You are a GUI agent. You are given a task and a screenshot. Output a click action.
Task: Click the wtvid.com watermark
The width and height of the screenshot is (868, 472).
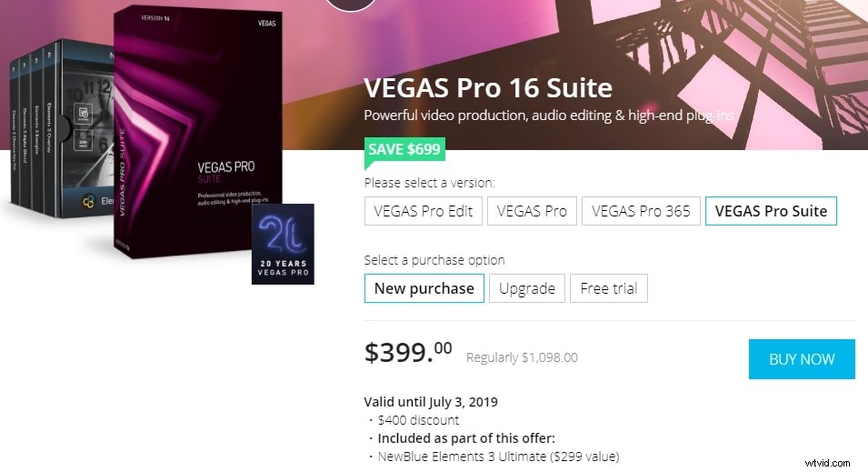pos(827,463)
